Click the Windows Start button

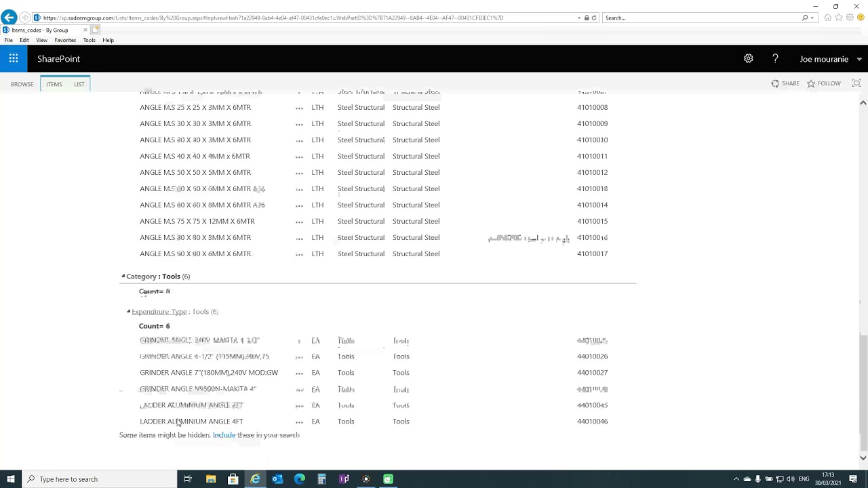coord(10,479)
